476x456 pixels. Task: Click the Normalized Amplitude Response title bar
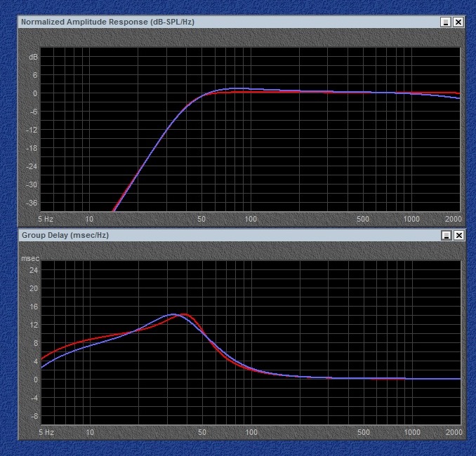[211, 22]
